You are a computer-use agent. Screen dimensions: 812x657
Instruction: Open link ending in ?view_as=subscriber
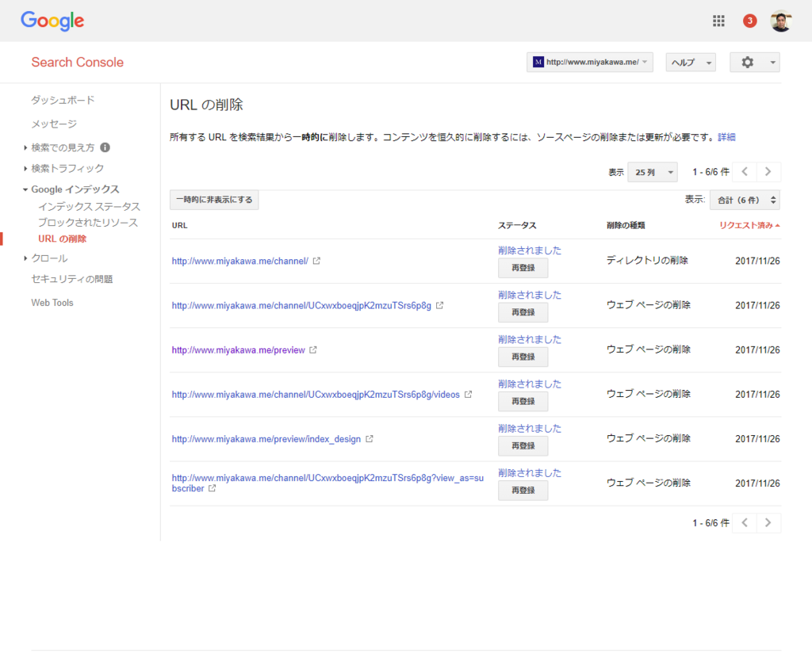click(327, 483)
